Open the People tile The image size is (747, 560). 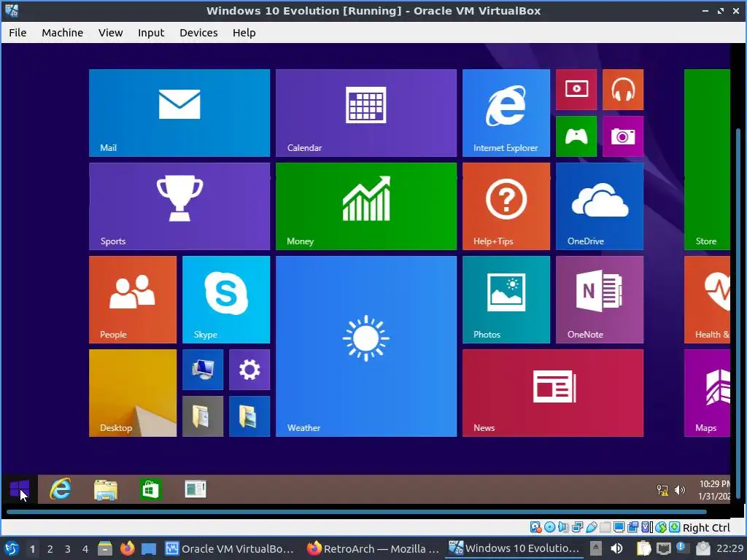tap(133, 300)
